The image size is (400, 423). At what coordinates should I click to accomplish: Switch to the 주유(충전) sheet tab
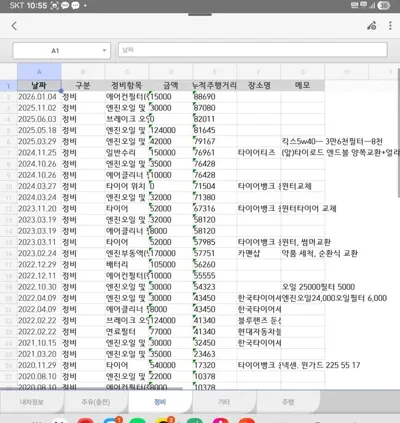pos(96,402)
